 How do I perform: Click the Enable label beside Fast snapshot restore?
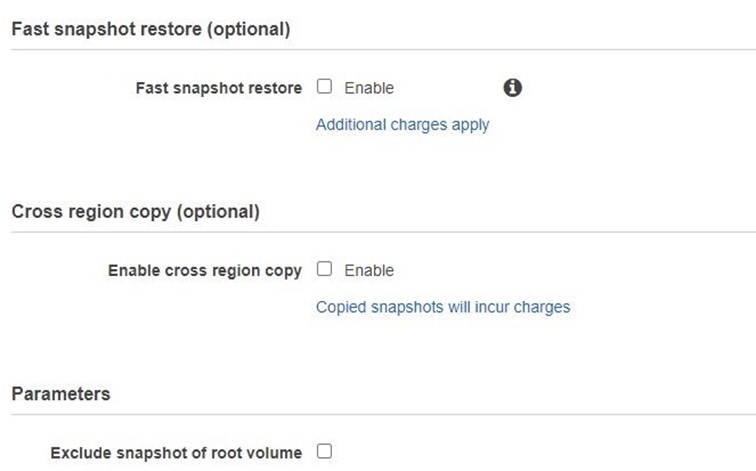pyautogui.click(x=369, y=88)
